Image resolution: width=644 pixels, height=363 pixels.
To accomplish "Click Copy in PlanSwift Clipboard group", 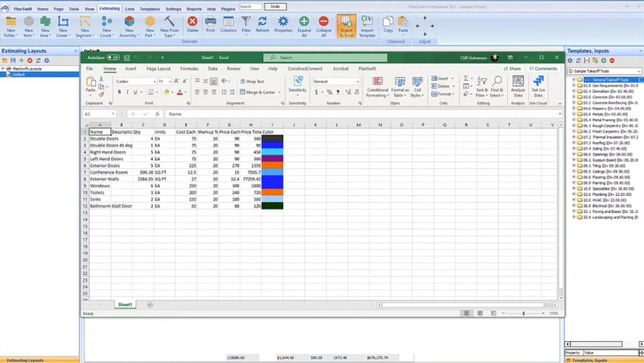I will (388, 24).
